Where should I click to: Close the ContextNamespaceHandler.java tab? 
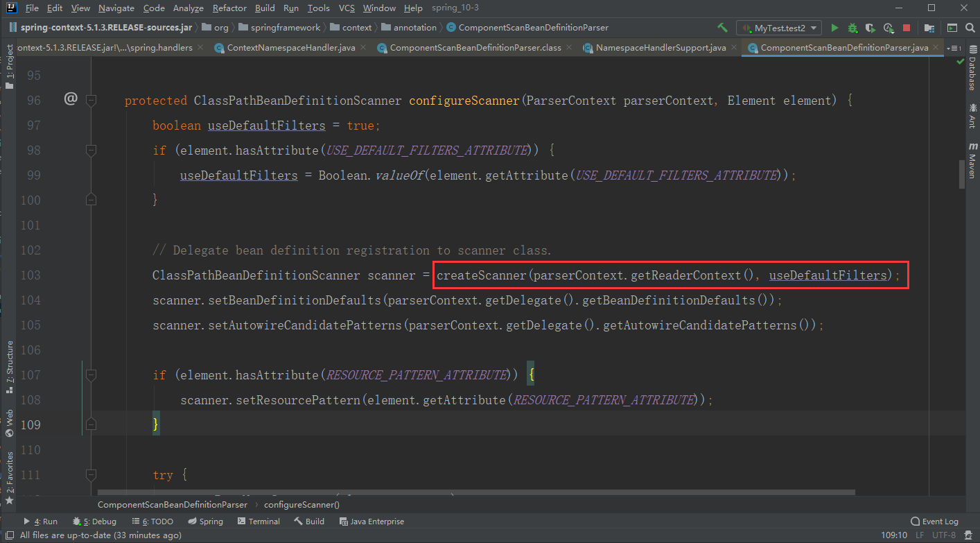tap(362, 48)
